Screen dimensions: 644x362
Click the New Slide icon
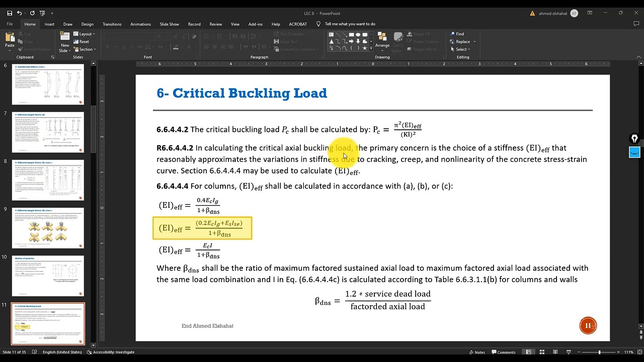point(65,36)
